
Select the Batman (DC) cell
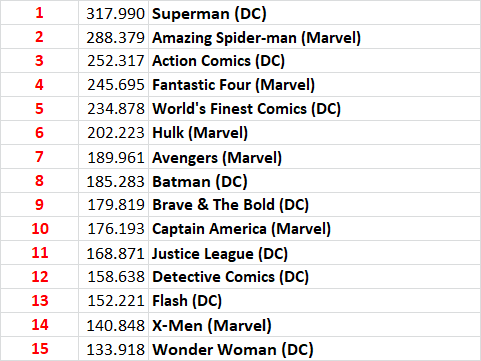[314, 181]
